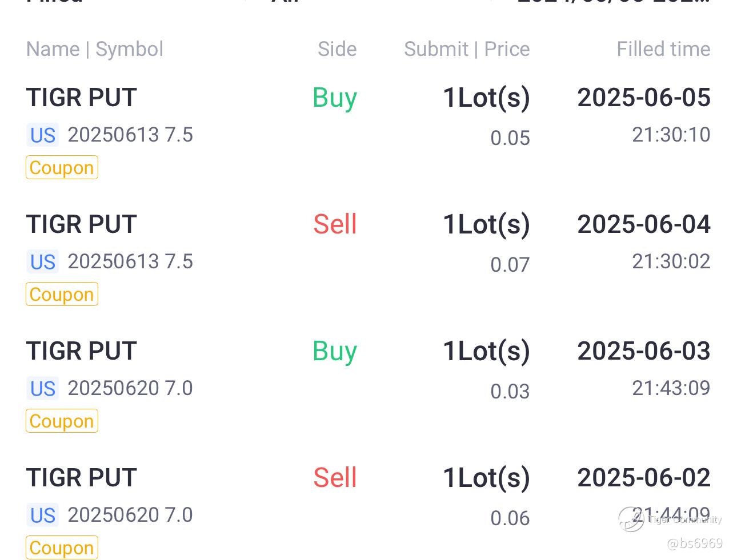This screenshot has width=737, height=560.
Task: Sort by the Name | Symbol column header
Action: [x=95, y=49]
